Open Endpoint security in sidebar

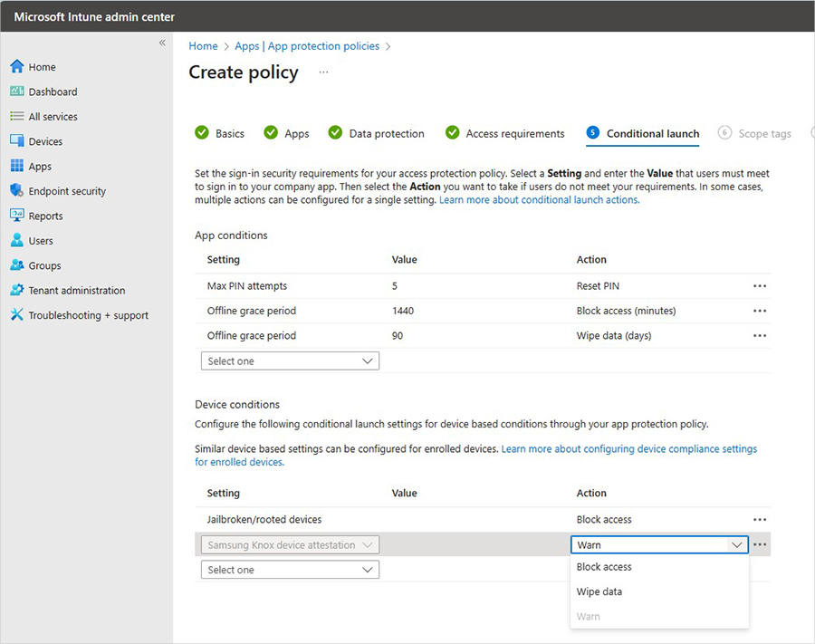[67, 191]
